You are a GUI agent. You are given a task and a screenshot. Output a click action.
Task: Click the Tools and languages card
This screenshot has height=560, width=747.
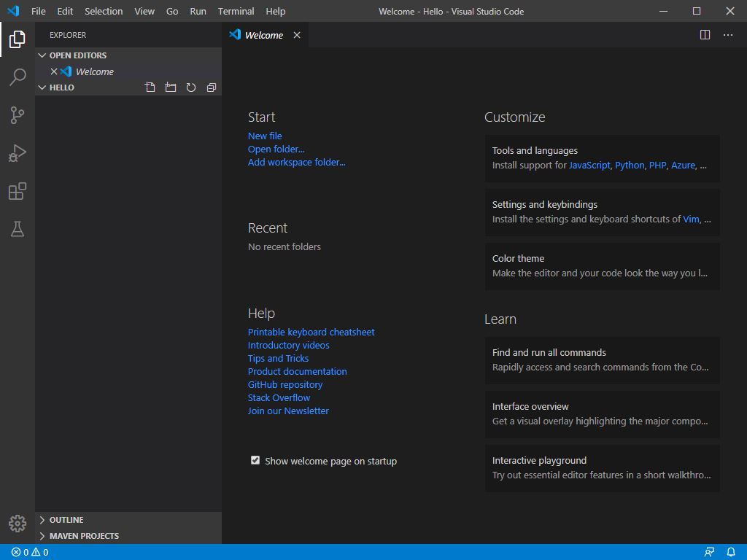click(x=602, y=158)
